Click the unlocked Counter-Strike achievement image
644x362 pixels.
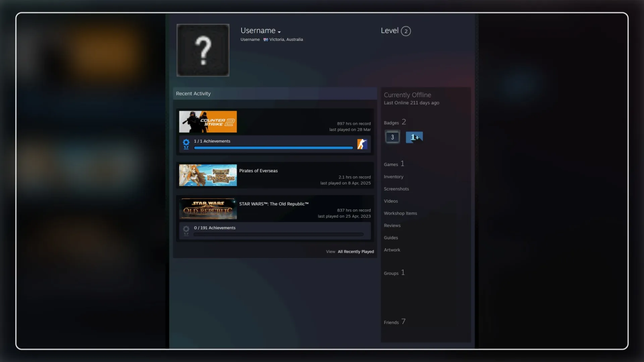coord(362,144)
